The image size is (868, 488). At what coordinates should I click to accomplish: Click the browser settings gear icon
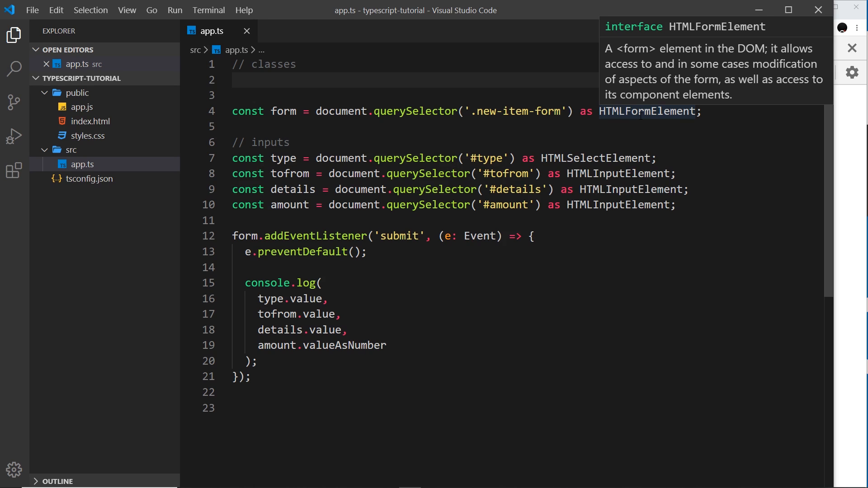[x=852, y=72]
